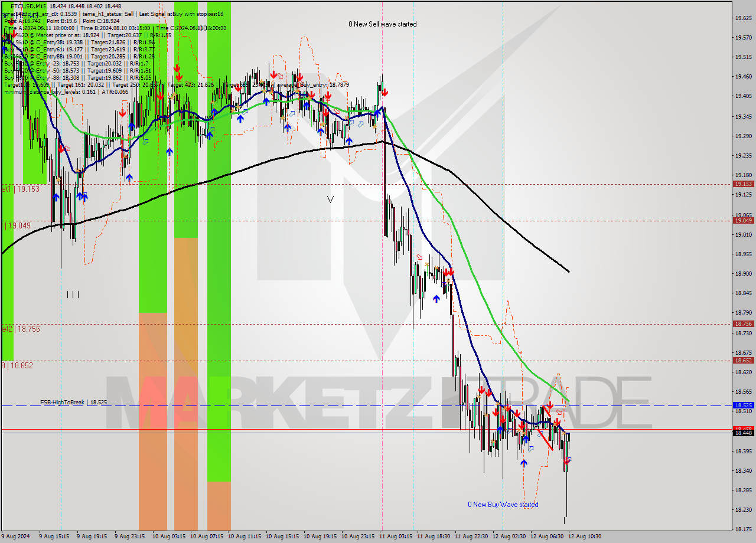Click the 18.175 value on the price scale
756x543 pixels.
point(743,529)
